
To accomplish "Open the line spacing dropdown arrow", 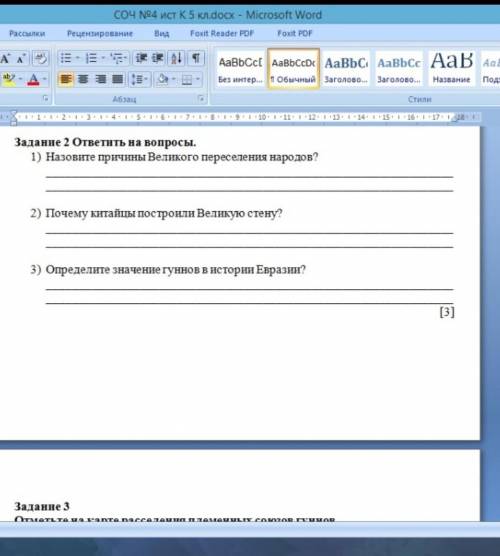I will pos(146,79).
